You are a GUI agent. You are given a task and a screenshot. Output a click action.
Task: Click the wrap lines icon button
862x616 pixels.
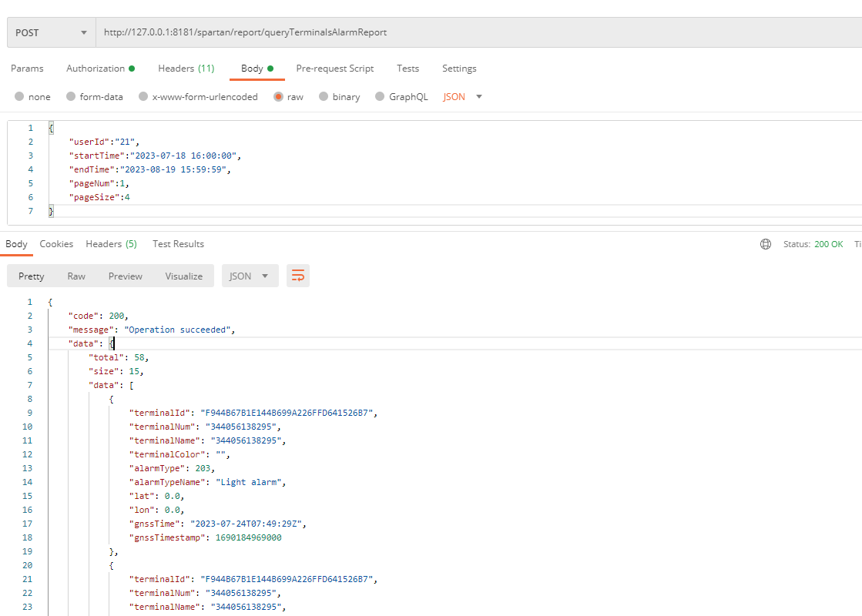pos(298,276)
